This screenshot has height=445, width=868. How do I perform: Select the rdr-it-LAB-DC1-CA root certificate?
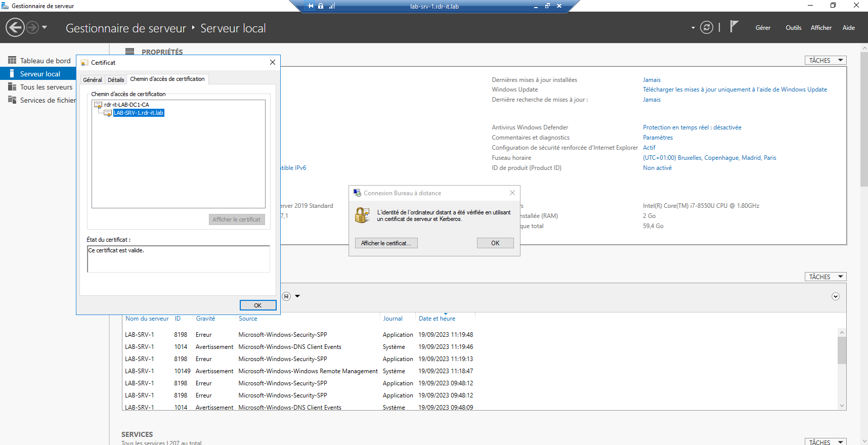click(126, 105)
